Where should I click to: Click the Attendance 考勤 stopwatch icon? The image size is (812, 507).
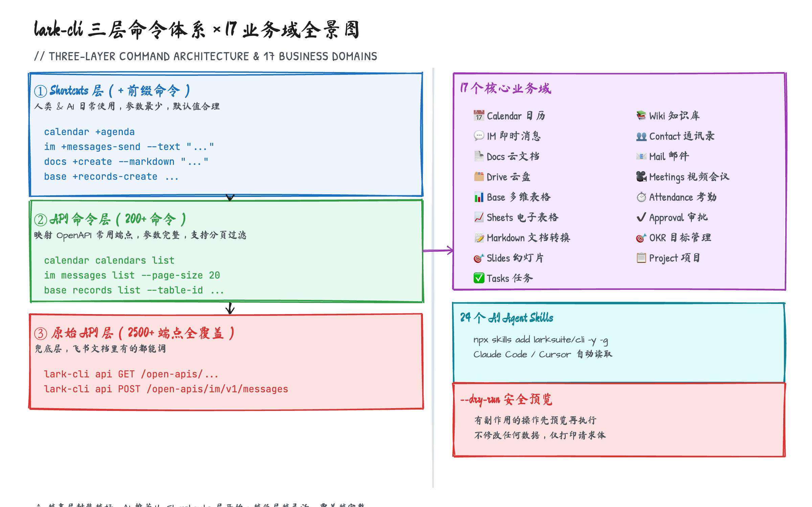coord(641,197)
